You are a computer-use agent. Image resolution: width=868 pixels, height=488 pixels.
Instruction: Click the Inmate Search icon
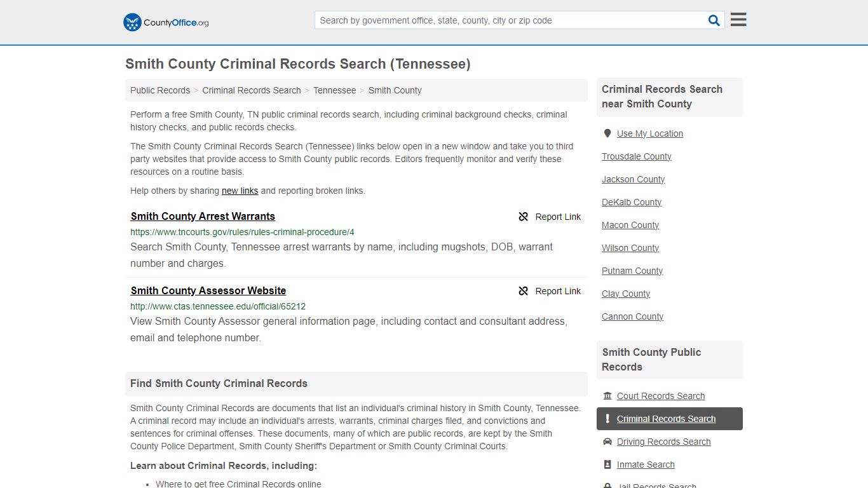[x=607, y=464]
